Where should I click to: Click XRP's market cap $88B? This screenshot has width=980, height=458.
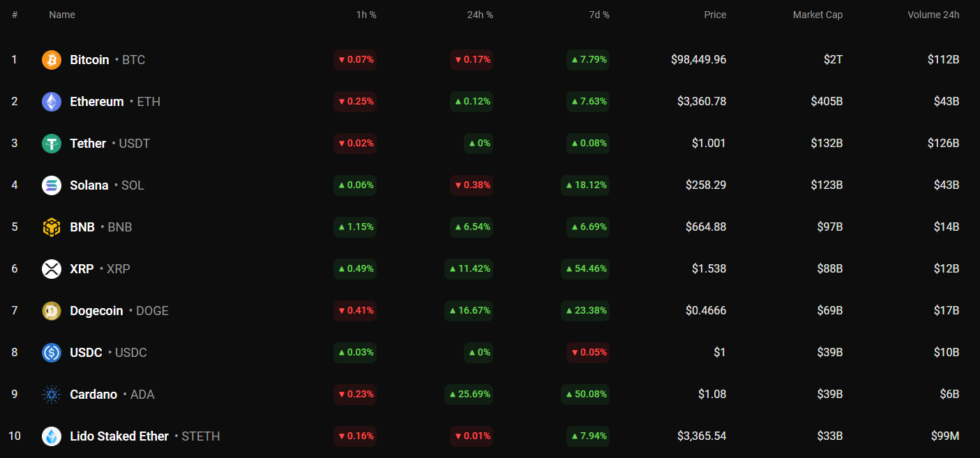(x=830, y=269)
